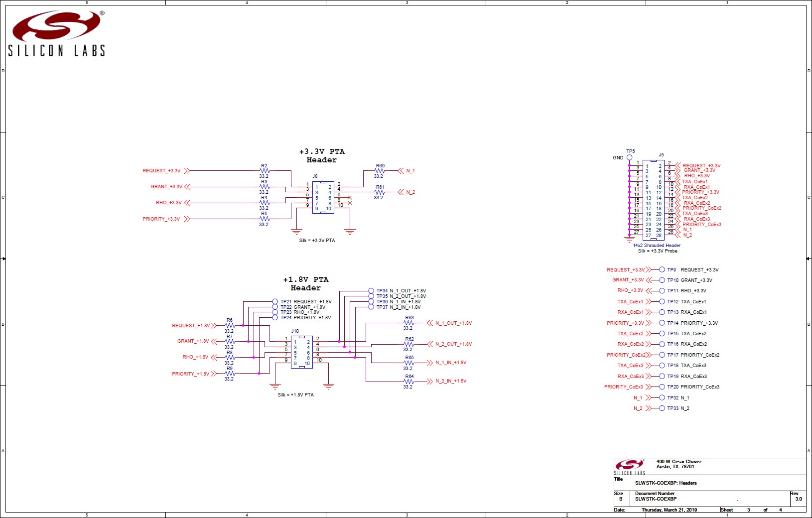Click the N_1 port next to R60
The image size is (812, 518).
click(x=407, y=171)
